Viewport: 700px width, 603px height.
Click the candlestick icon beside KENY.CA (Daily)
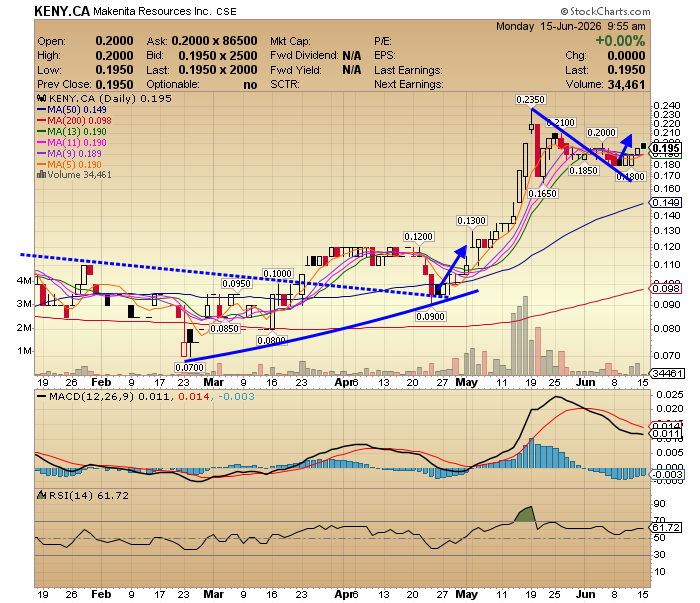(x=42, y=98)
